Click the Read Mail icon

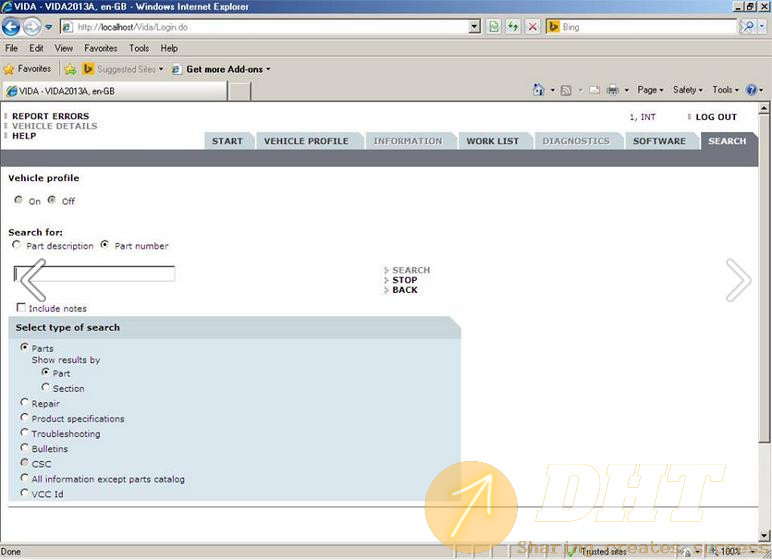(x=594, y=90)
